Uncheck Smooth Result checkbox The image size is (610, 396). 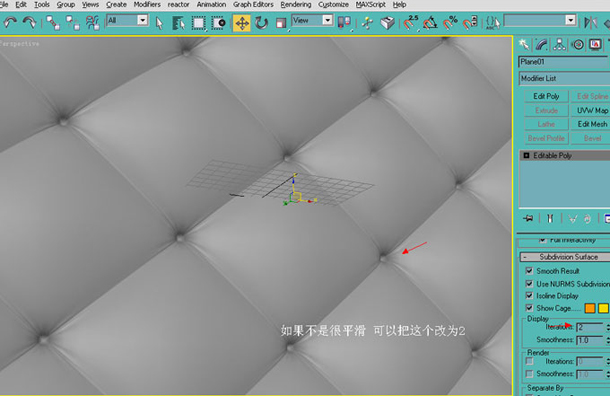529,270
